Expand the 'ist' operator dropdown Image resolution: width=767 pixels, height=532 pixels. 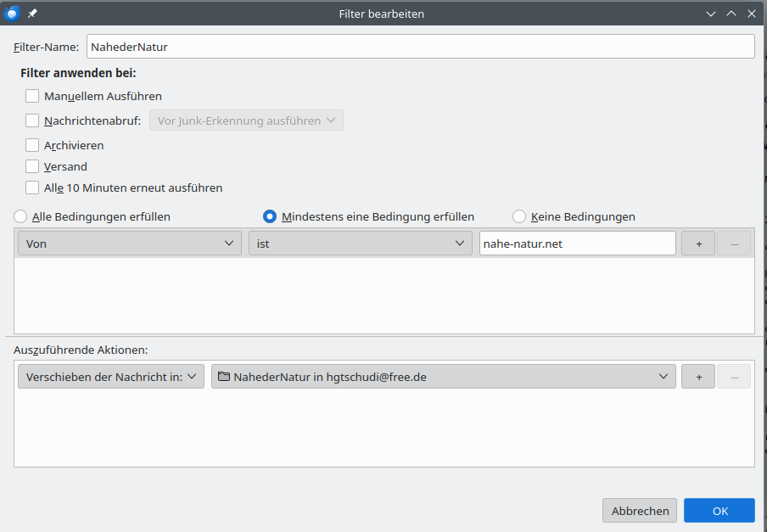360,244
